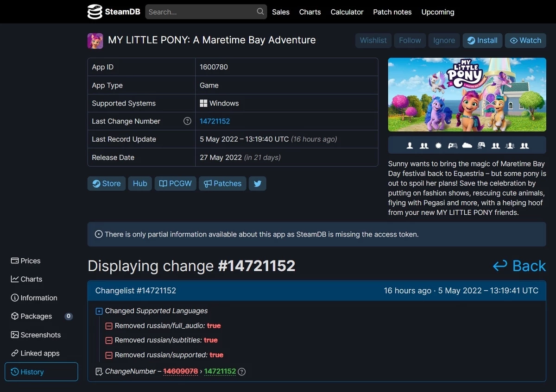Viewport: 556px width, 392px height.
Task: Click the single-player category icon
Action: (x=410, y=145)
